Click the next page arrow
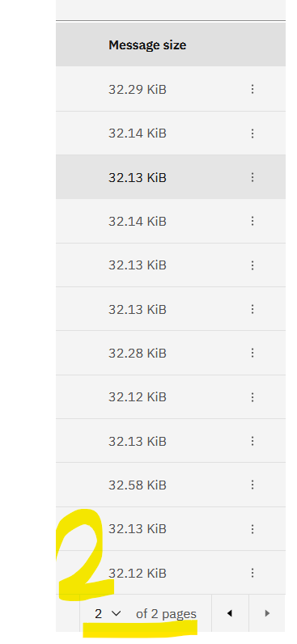Viewport: 297px width, 644px height. [267, 613]
